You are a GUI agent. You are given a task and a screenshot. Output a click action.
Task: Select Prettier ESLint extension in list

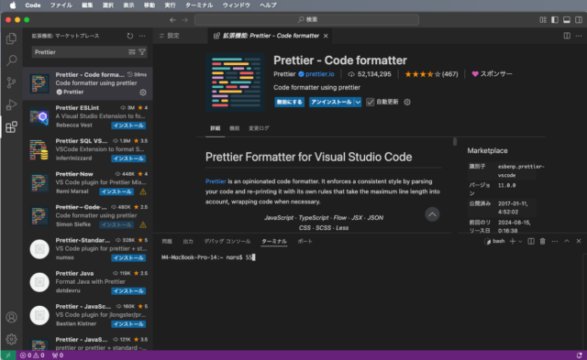(88, 116)
